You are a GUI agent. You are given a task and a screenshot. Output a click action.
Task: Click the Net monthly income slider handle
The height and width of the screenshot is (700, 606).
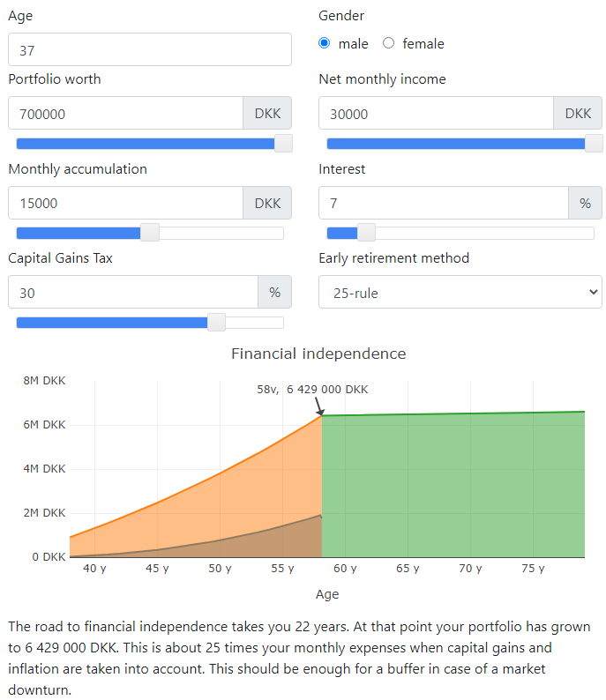click(x=594, y=144)
